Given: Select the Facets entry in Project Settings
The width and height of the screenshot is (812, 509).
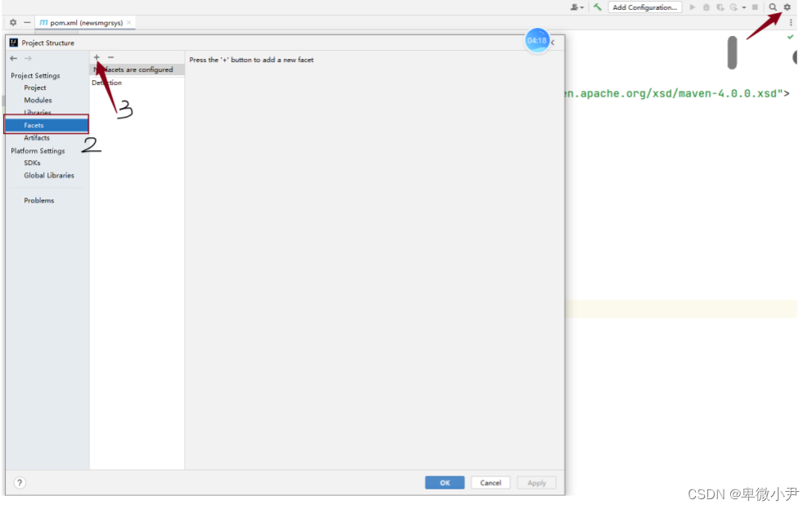Looking at the screenshot, I should click(35, 125).
